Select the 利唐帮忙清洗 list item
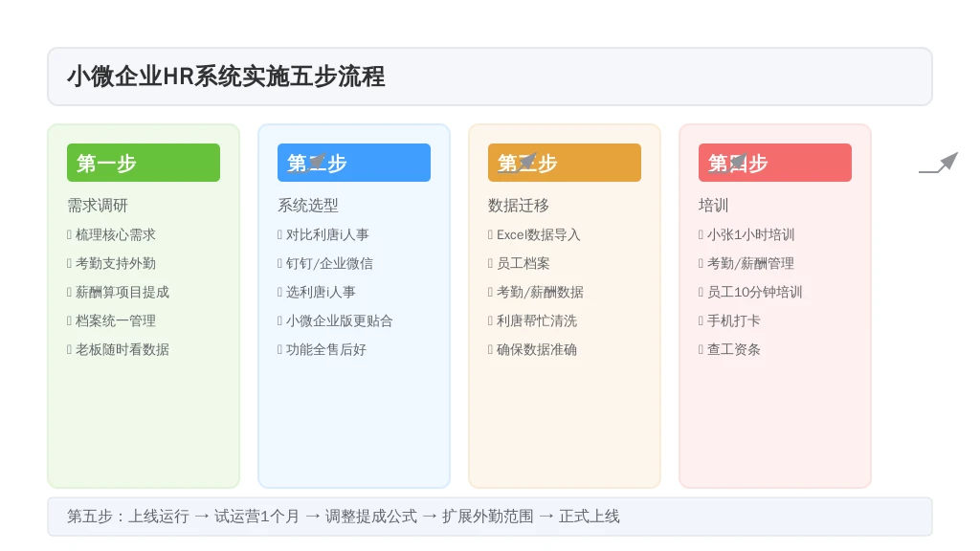980x551 pixels. (536, 320)
